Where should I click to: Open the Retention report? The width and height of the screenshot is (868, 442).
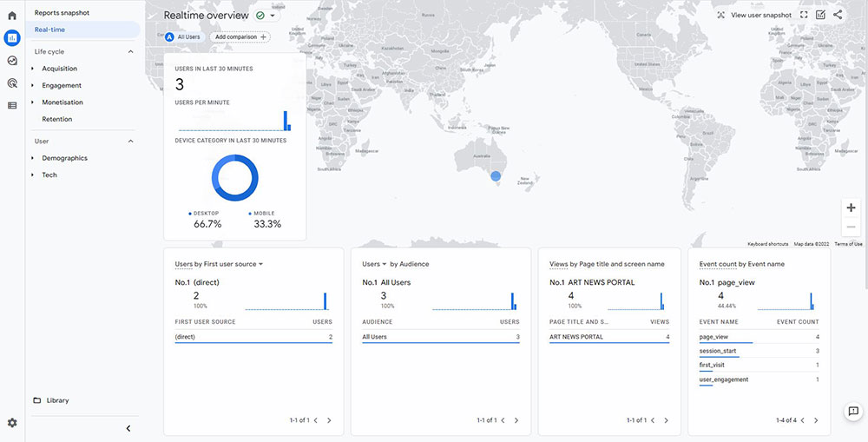(57, 119)
